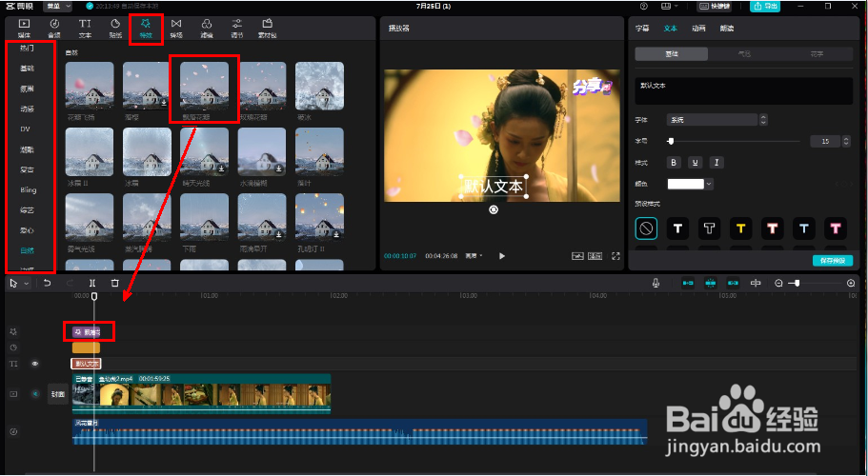Open the 贴纸 stickers tab

115,28
